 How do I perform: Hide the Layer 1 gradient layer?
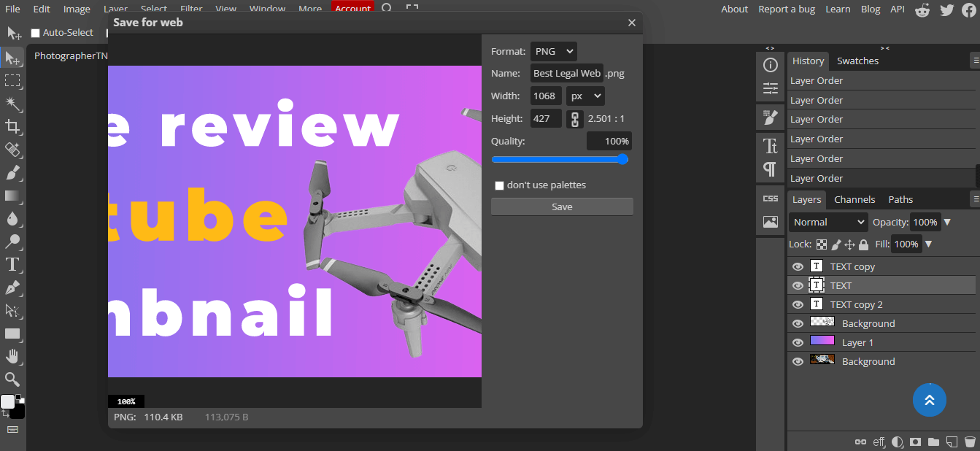click(798, 342)
